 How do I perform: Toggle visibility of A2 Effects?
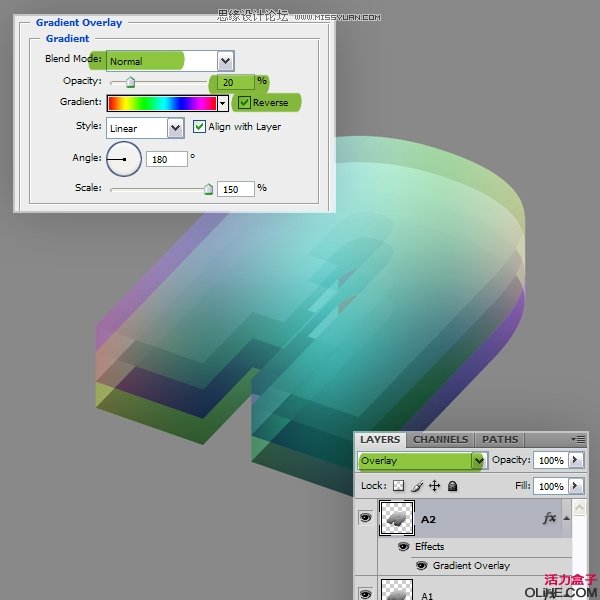click(403, 546)
